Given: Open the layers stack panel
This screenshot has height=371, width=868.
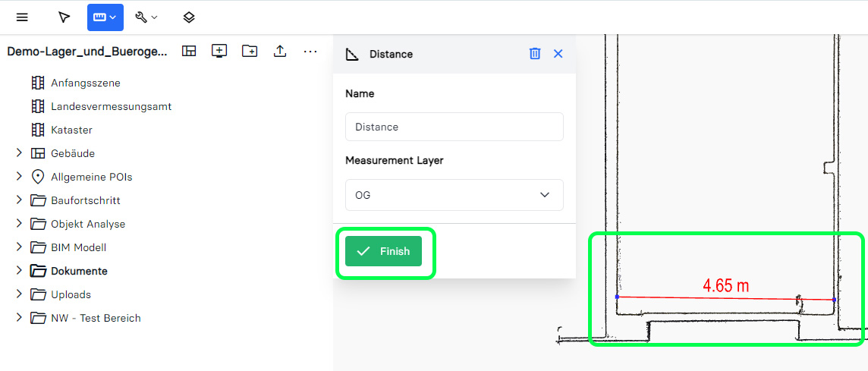Looking at the screenshot, I should [189, 17].
